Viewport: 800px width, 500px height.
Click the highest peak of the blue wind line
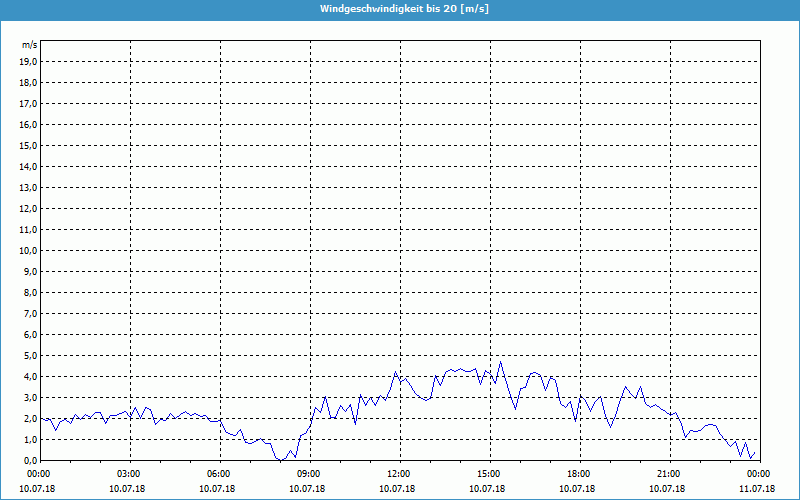tap(500, 362)
